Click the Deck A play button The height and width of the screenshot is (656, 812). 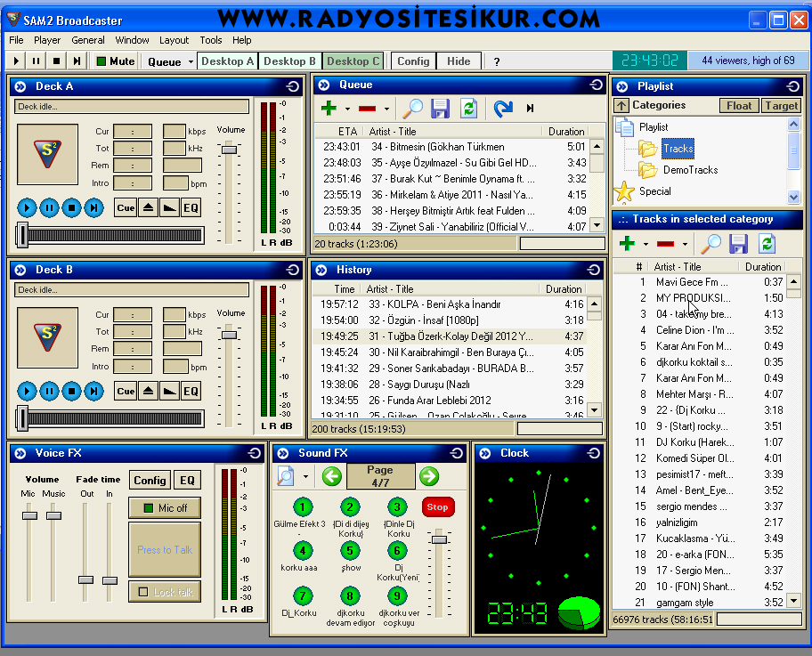click(x=27, y=208)
